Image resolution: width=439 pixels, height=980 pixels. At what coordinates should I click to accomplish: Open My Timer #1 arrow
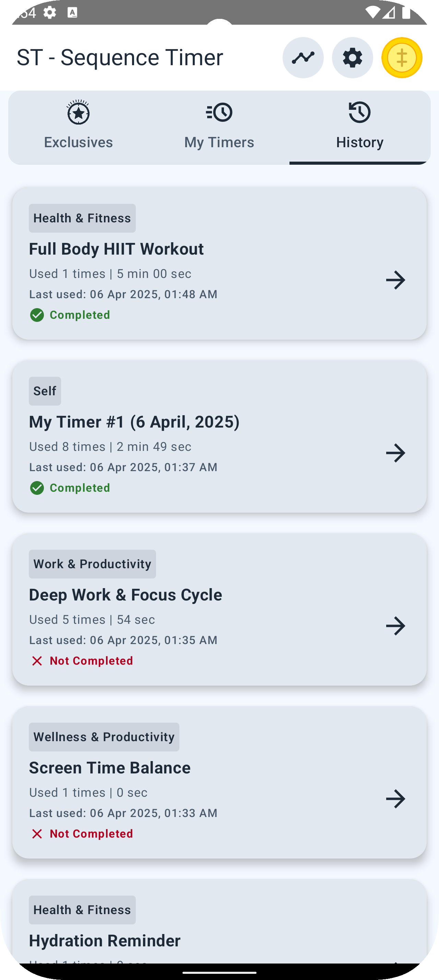coord(395,453)
